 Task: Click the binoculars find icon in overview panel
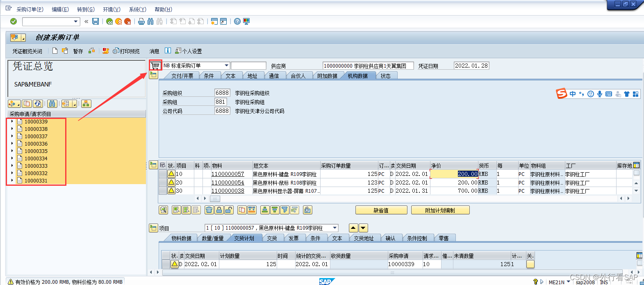52,104
